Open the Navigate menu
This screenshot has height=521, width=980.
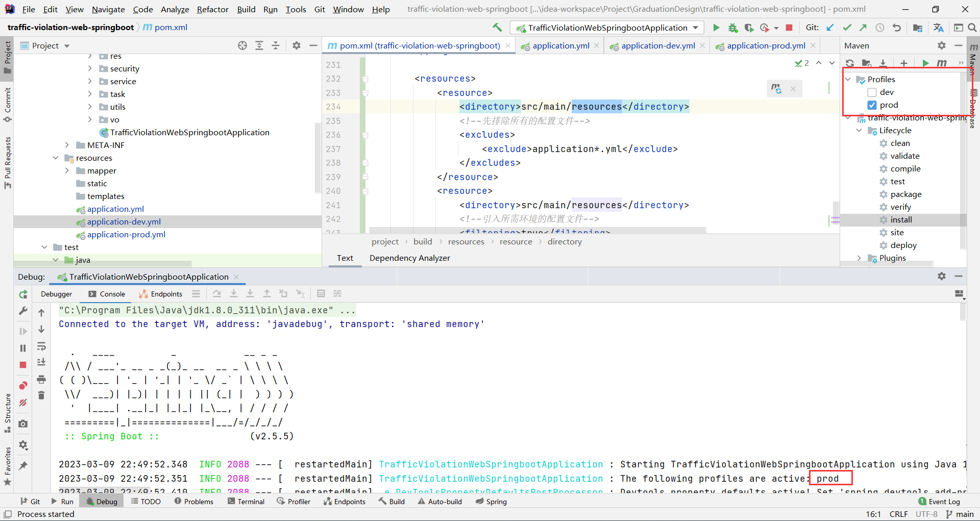coord(108,9)
